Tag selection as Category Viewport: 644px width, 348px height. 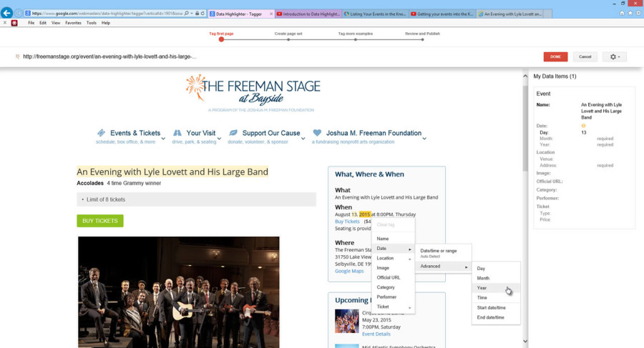(x=394, y=287)
